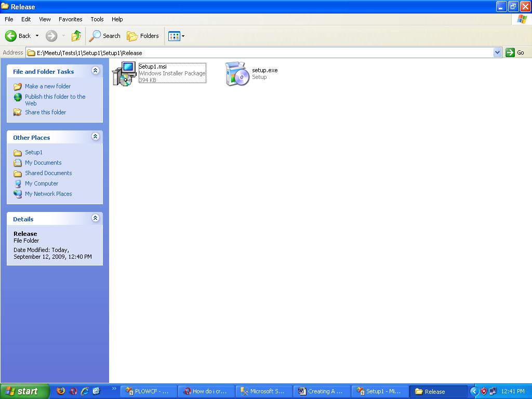Open Setup1 folder in Other Places
Image resolution: width=532 pixels, height=399 pixels.
point(34,152)
